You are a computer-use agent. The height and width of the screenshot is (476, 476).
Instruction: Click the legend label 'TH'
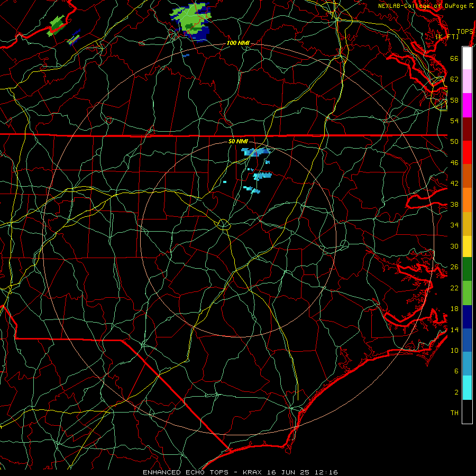tap(454, 413)
